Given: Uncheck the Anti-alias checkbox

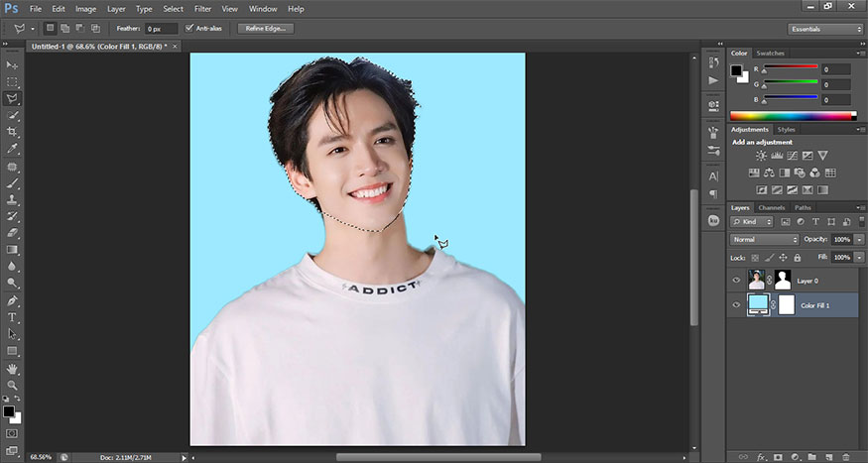Looking at the screenshot, I should pos(189,28).
